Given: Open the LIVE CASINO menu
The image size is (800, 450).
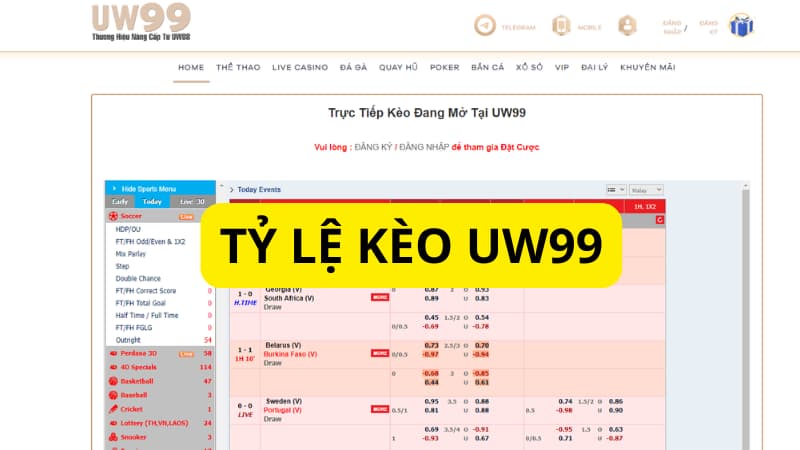Looking at the screenshot, I should [x=300, y=67].
